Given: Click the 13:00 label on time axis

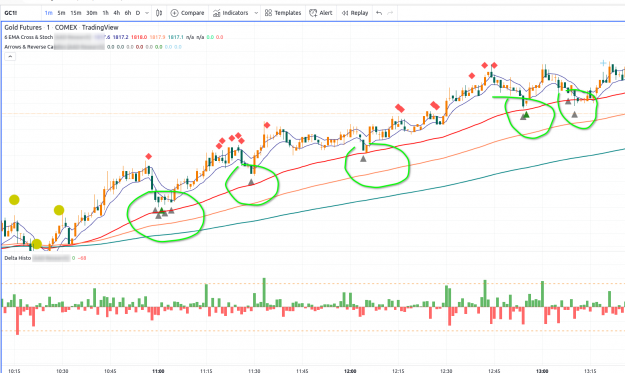Looking at the screenshot, I should (x=542, y=371).
